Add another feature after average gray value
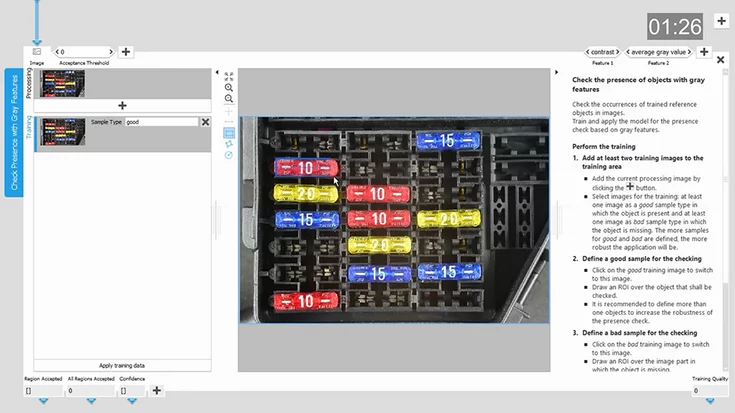This screenshot has width=735, height=413. [703, 52]
